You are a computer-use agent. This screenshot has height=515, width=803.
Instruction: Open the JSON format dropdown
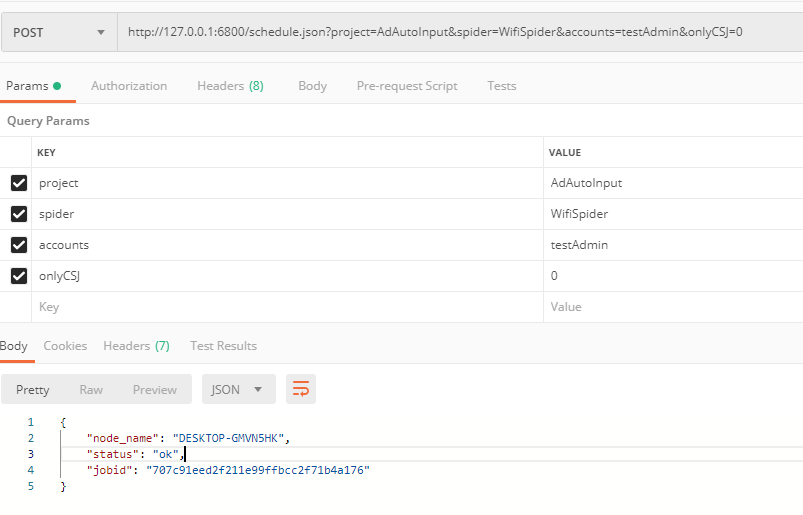[238, 389]
